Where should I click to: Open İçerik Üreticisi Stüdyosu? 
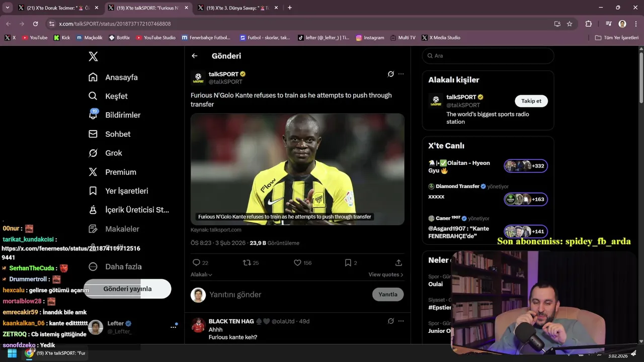(x=129, y=210)
